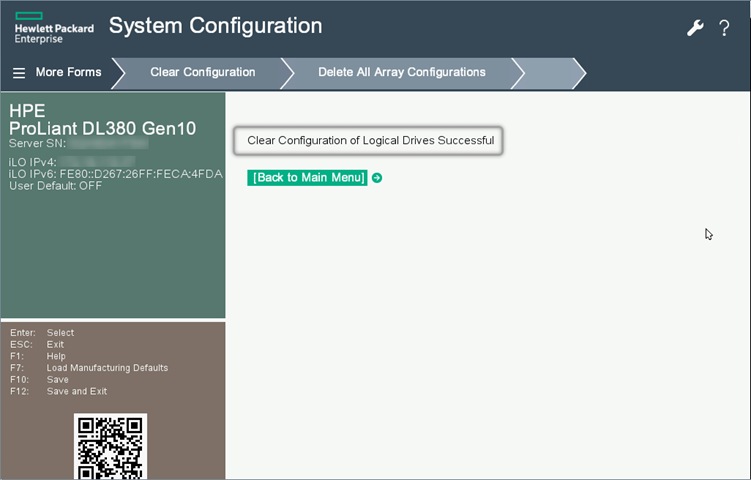Click the ProLiant DL380 Gen10 title
This screenshot has height=480, width=751.
pos(102,128)
